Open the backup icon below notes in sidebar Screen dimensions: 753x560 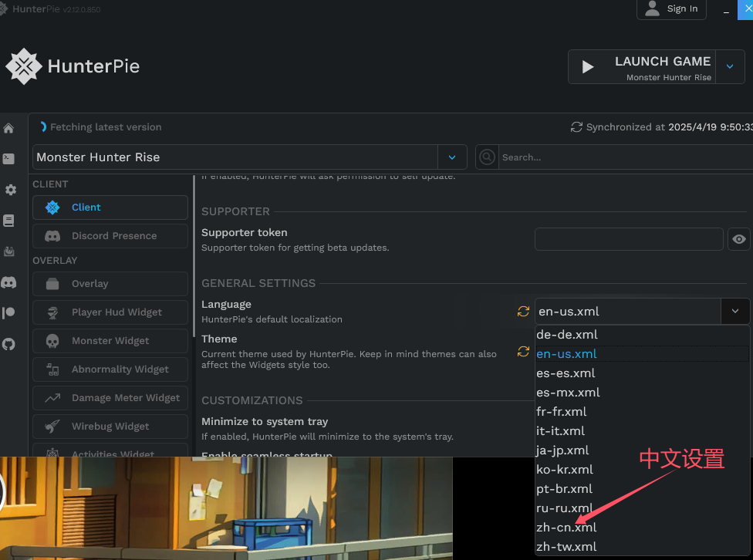[8, 251]
